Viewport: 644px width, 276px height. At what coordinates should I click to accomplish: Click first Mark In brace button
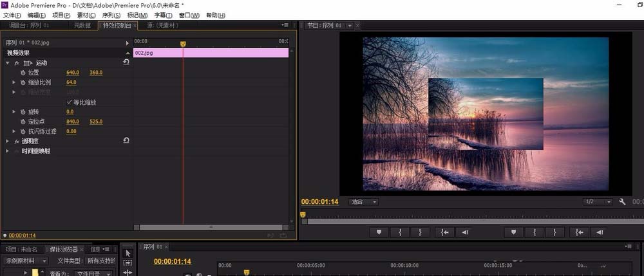(400, 232)
